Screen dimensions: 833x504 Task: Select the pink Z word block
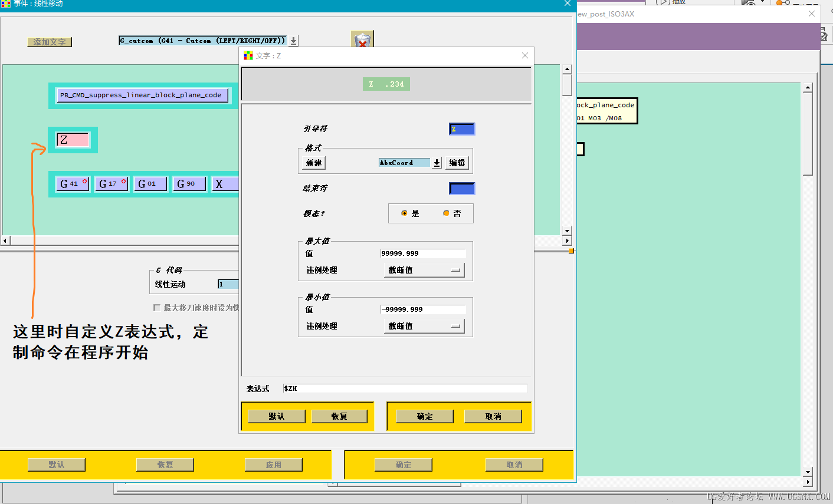coord(73,140)
